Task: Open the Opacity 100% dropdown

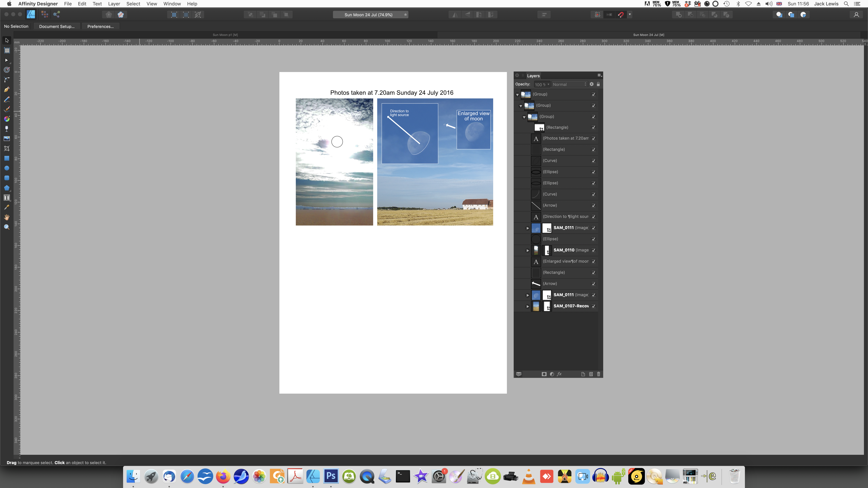Action: coord(542,85)
